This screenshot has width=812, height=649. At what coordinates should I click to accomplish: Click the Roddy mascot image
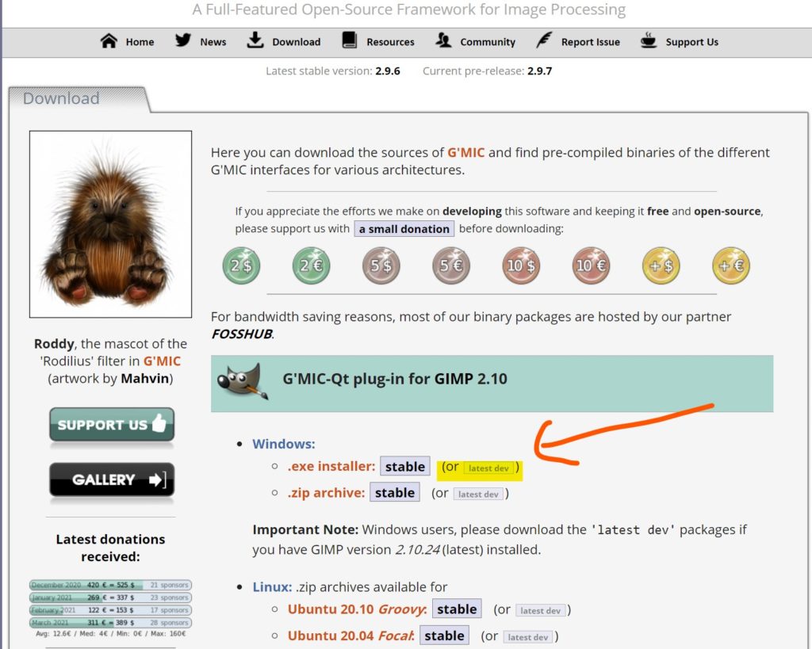(110, 224)
